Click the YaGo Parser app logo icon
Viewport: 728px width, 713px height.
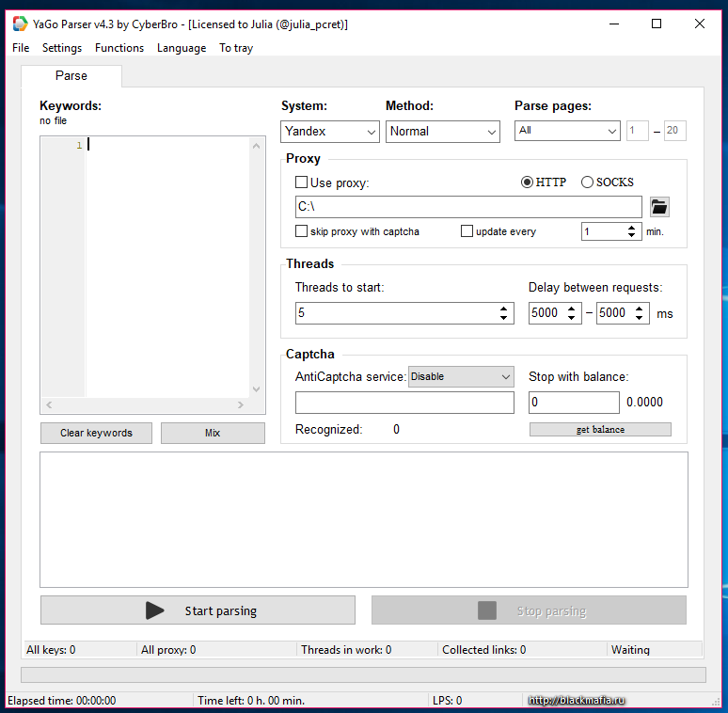[20, 24]
